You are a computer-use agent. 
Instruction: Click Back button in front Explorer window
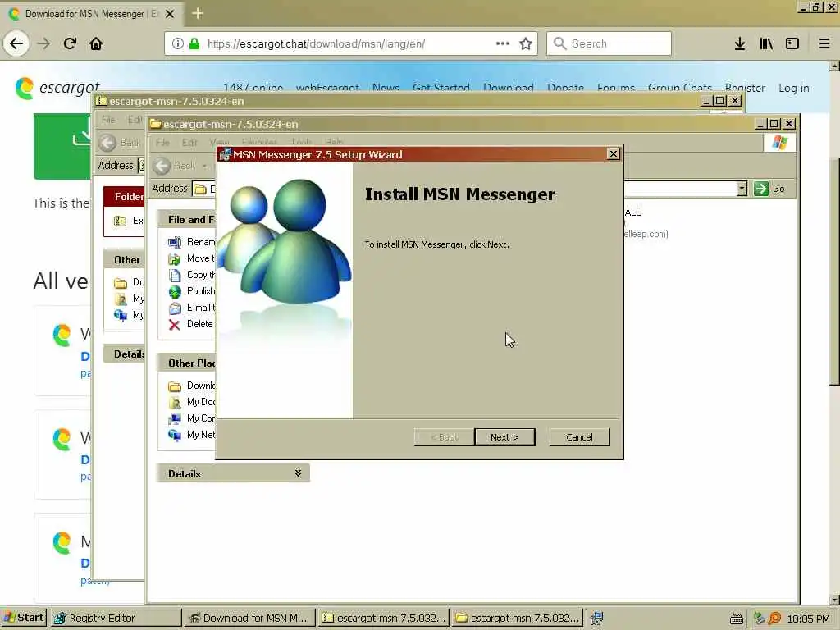point(174,166)
